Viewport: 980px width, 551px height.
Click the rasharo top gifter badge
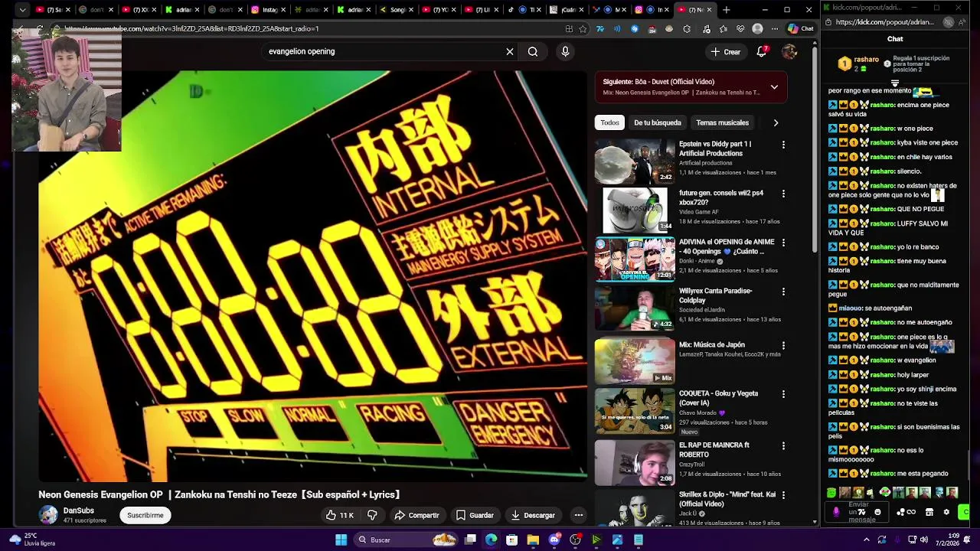coord(844,64)
